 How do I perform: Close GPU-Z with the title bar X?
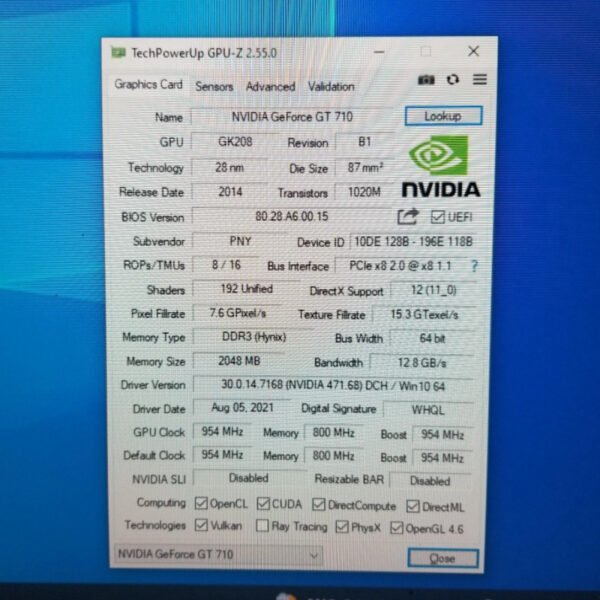pyautogui.click(x=473, y=51)
